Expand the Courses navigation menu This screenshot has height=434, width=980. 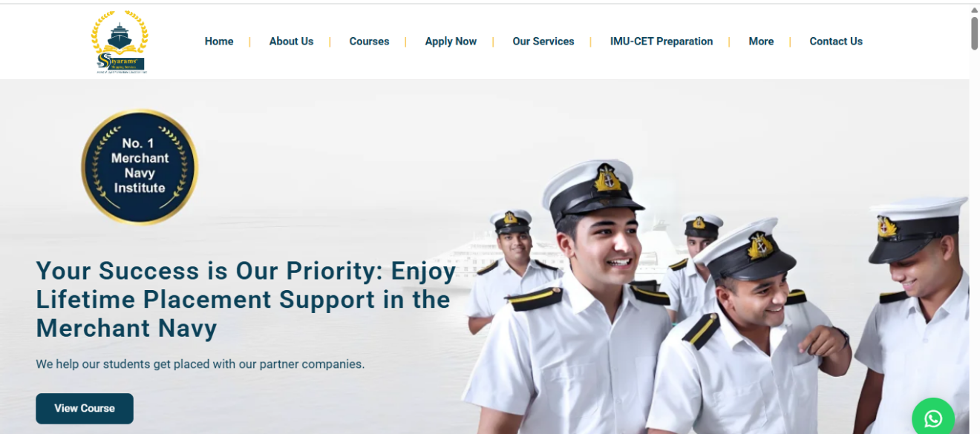[x=369, y=42]
